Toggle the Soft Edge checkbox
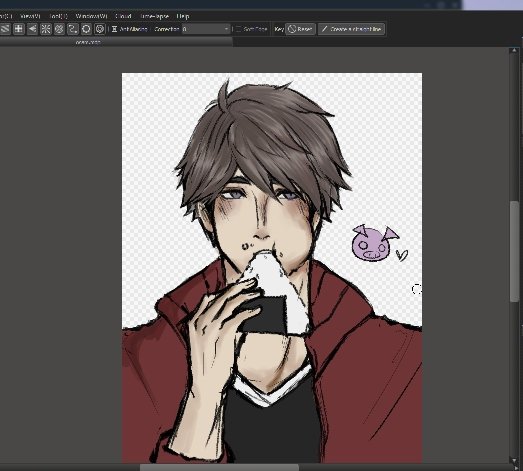 pos(238,29)
